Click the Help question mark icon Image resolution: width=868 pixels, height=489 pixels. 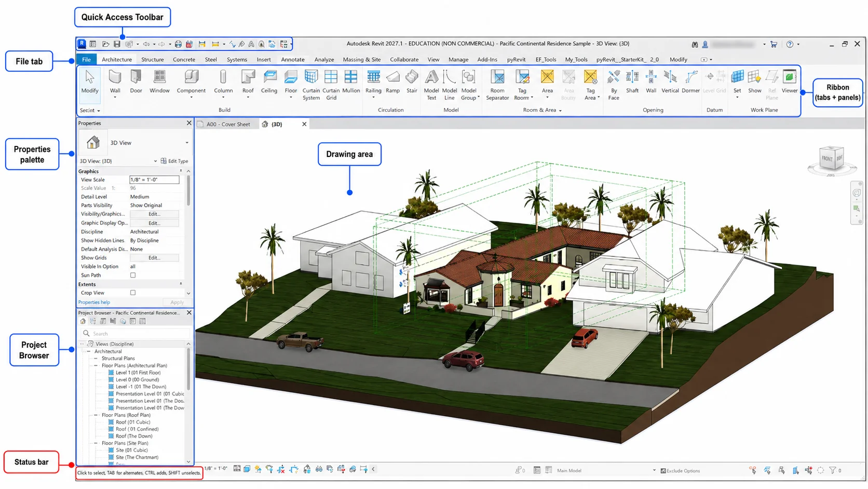click(790, 44)
